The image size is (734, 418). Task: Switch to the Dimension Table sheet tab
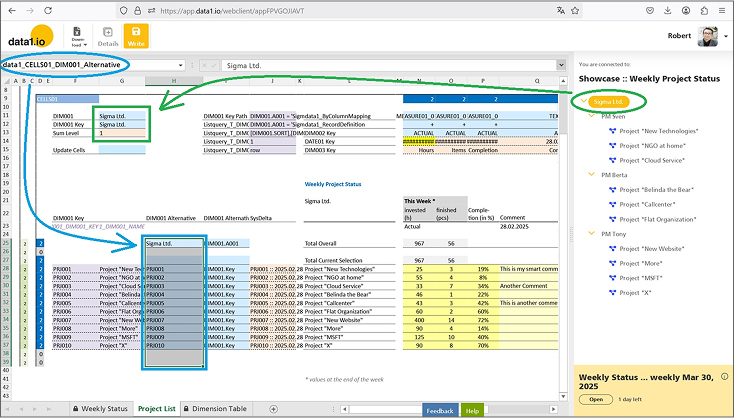215,409
